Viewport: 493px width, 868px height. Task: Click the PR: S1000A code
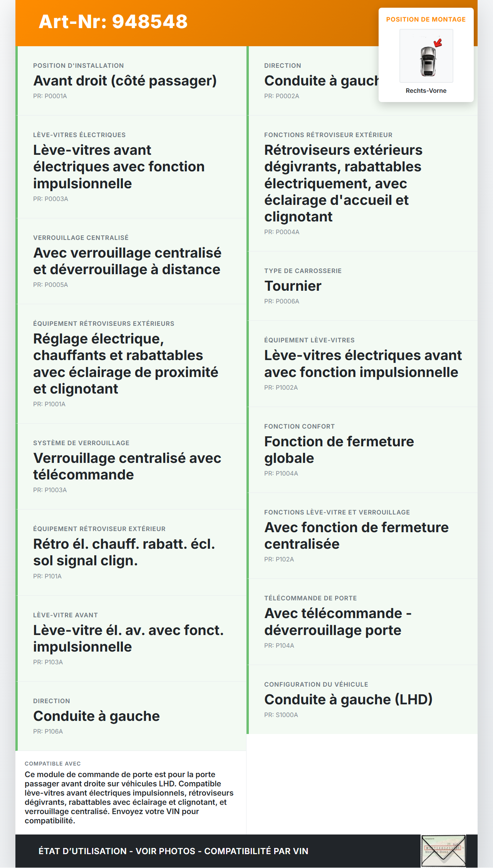pyautogui.click(x=281, y=715)
